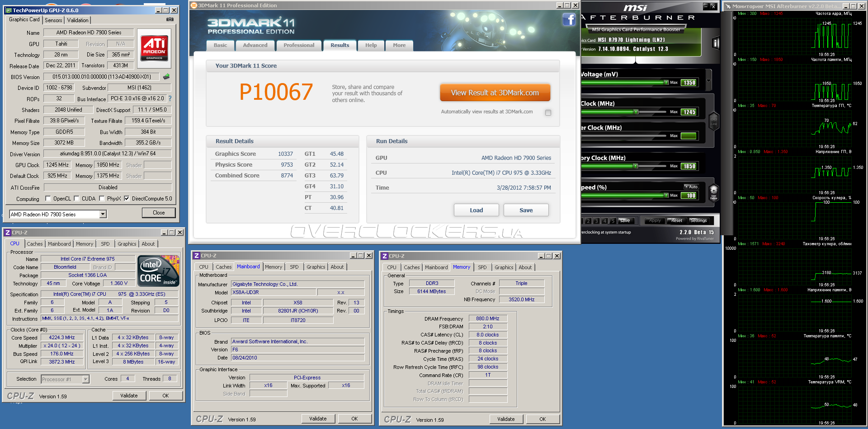The height and width of the screenshot is (429, 868).
Task: Switch to the Validation tab in GPU-Z
Action: (78, 20)
